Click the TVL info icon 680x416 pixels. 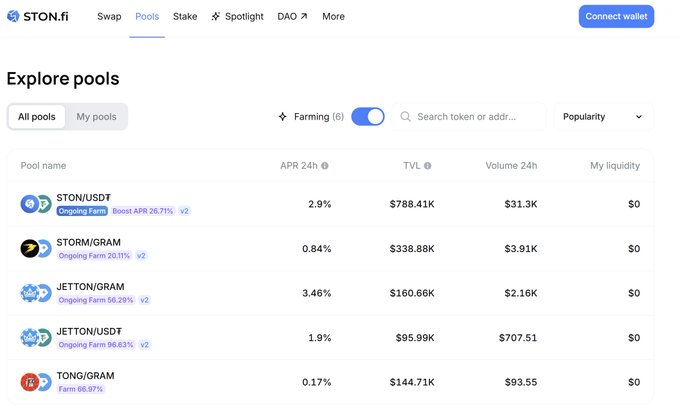[428, 166]
